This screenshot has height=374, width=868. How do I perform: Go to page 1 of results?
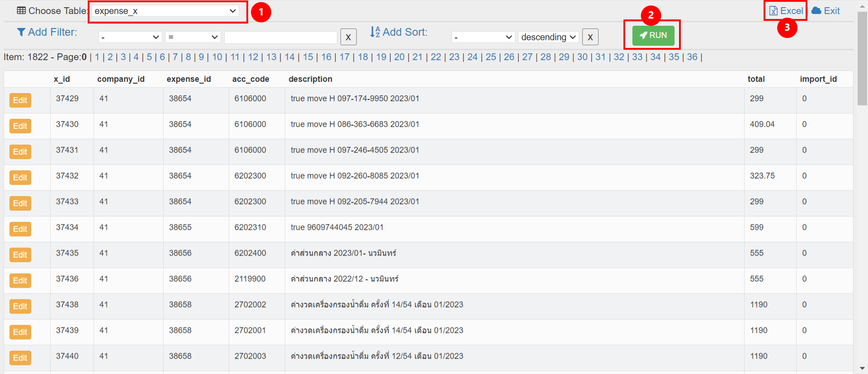pyautogui.click(x=97, y=57)
